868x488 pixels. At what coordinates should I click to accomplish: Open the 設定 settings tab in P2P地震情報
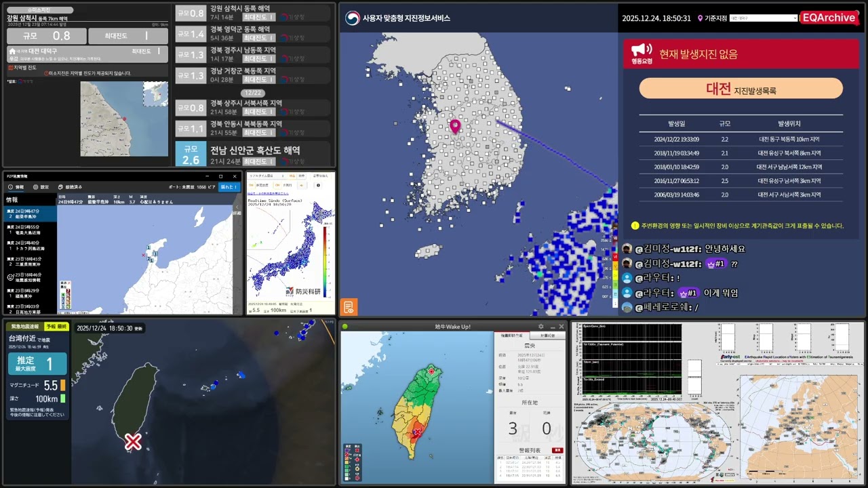pos(41,186)
